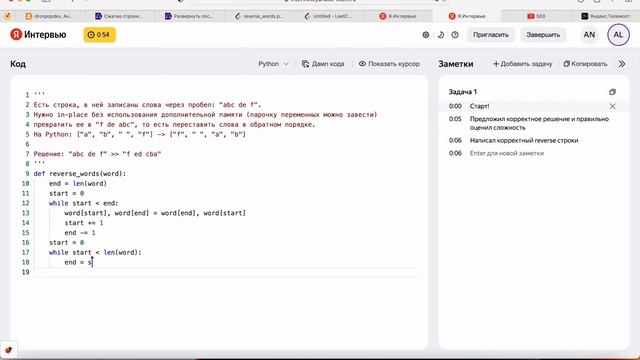The image size is (640, 360).
Task: Click Дамп кода button
Action: pyautogui.click(x=323, y=64)
